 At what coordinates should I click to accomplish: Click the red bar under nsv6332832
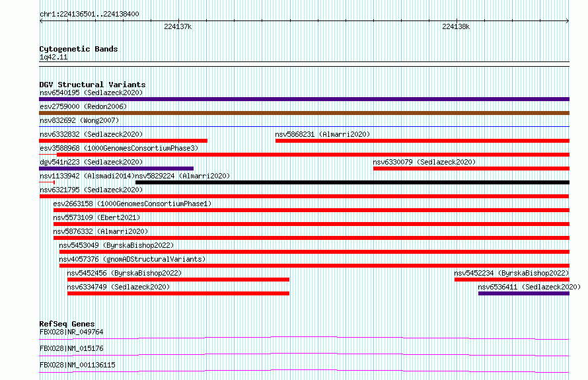point(123,141)
